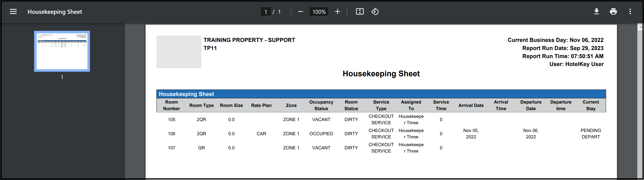Click the 100% zoom level field
Viewport: 644px width, 180px height.
click(x=319, y=12)
